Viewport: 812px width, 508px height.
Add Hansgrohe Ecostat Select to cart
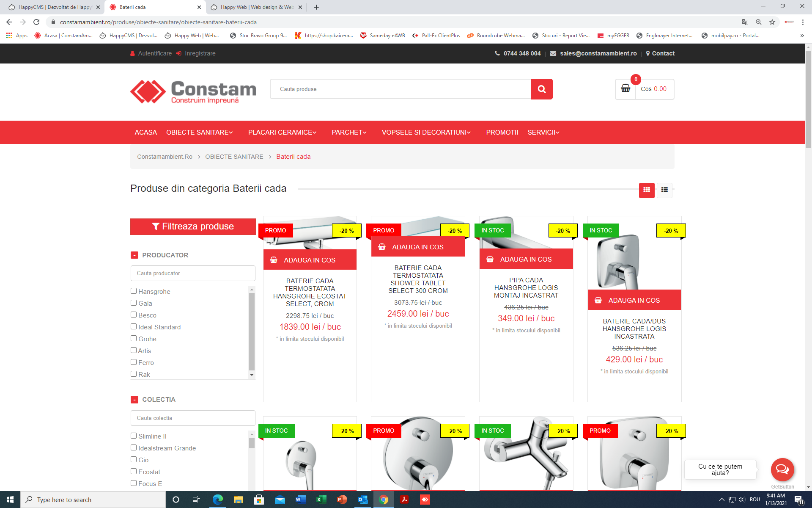[310, 260]
